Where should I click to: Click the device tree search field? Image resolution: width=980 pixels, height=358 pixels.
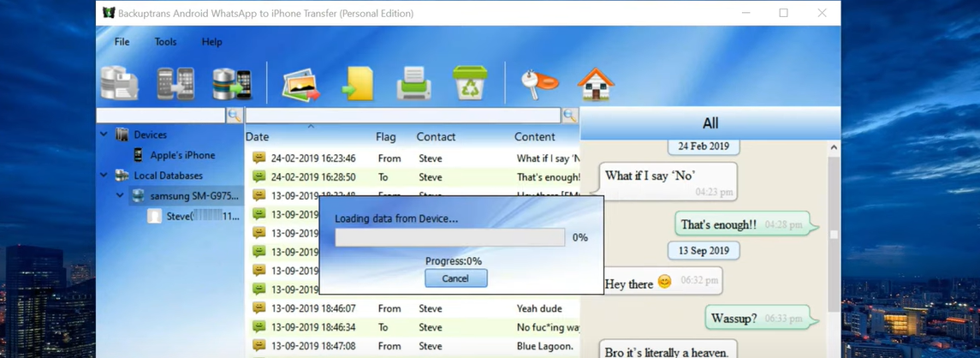(x=161, y=115)
